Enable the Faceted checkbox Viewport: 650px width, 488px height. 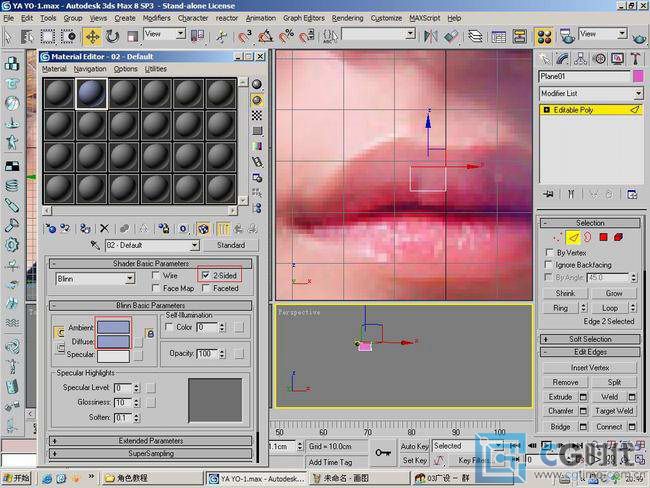[206, 288]
